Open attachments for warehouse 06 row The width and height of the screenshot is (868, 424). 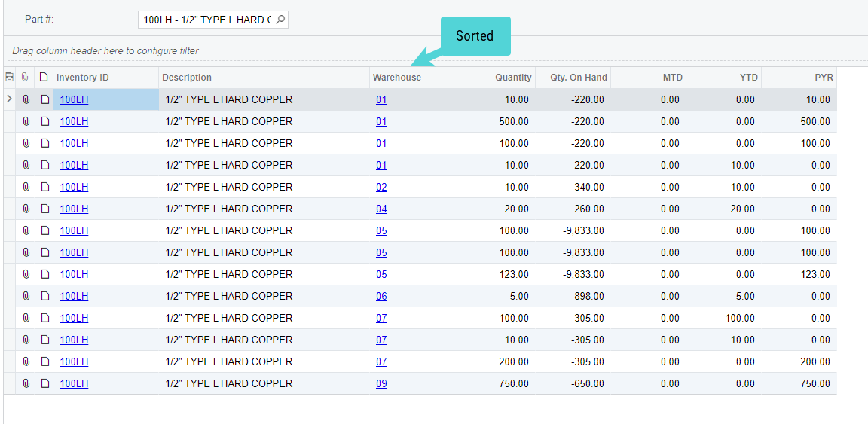tap(26, 296)
